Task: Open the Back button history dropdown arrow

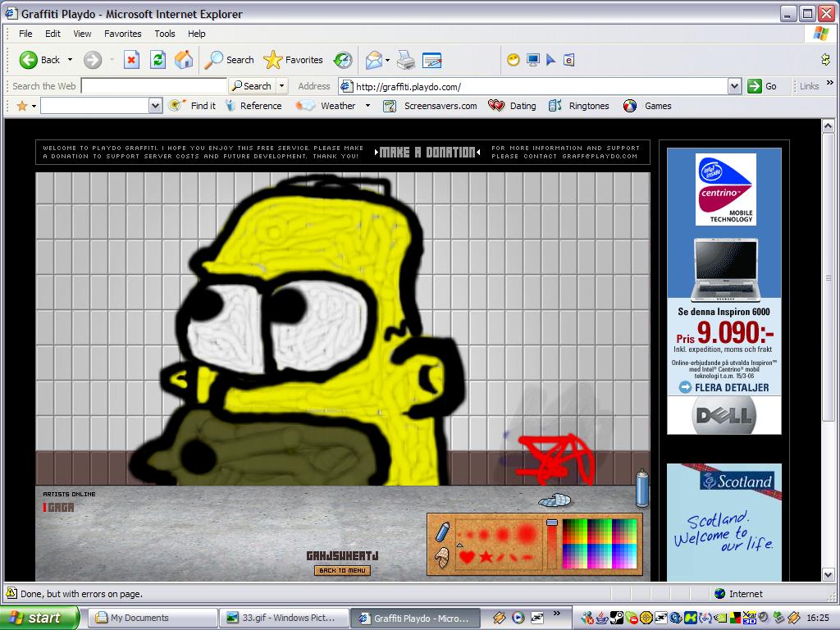Action: pos(70,59)
